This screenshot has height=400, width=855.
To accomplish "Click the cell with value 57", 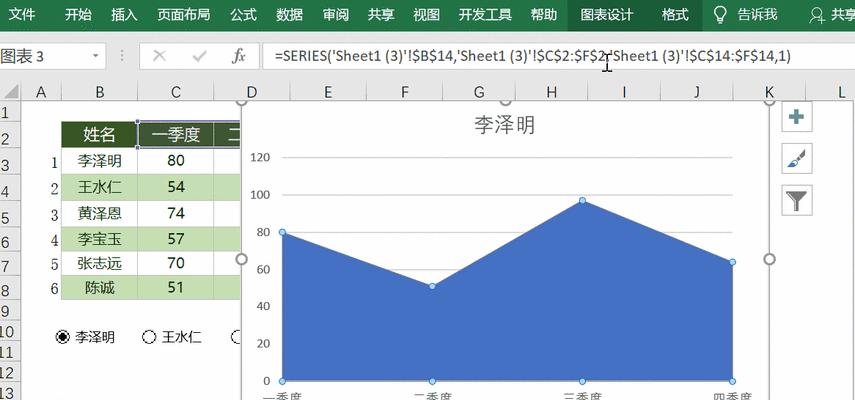I will [176, 239].
